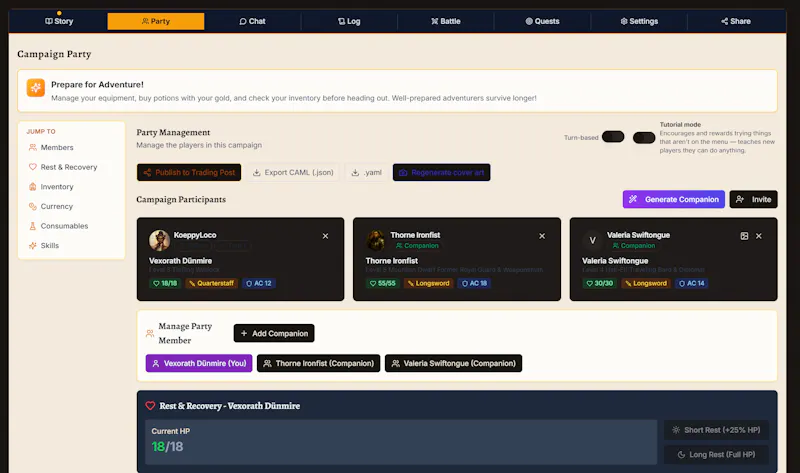Jump to Rest & Recovery section
The width and height of the screenshot is (800, 473).
(68, 167)
